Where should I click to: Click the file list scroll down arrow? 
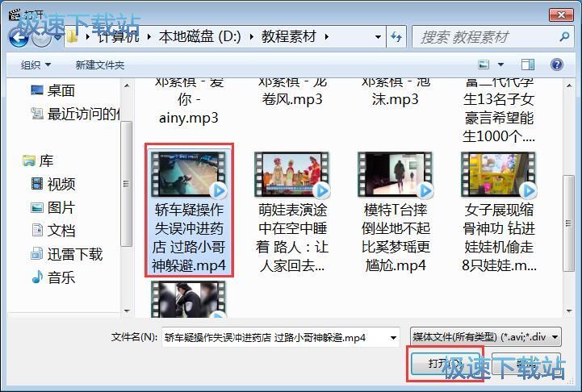[569, 311]
